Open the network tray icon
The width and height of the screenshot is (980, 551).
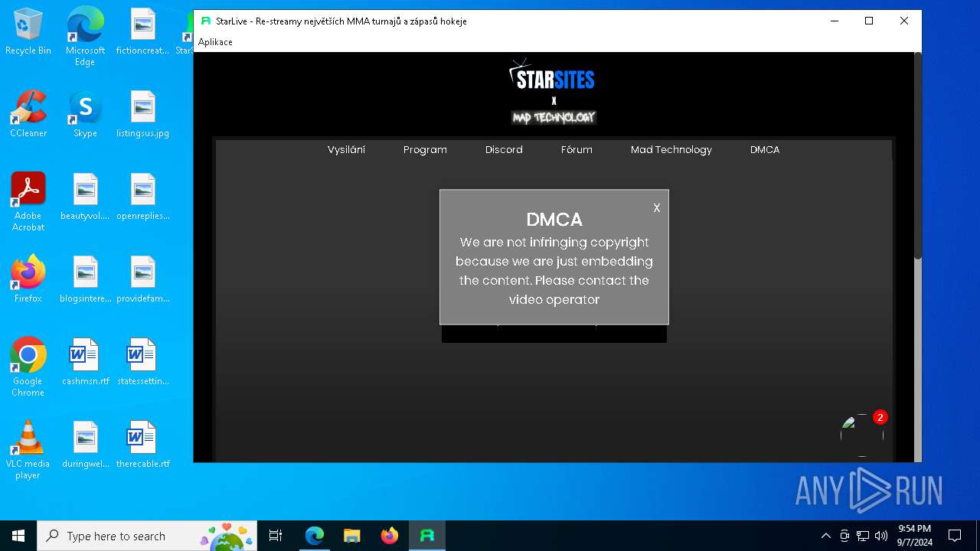[x=863, y=536]
